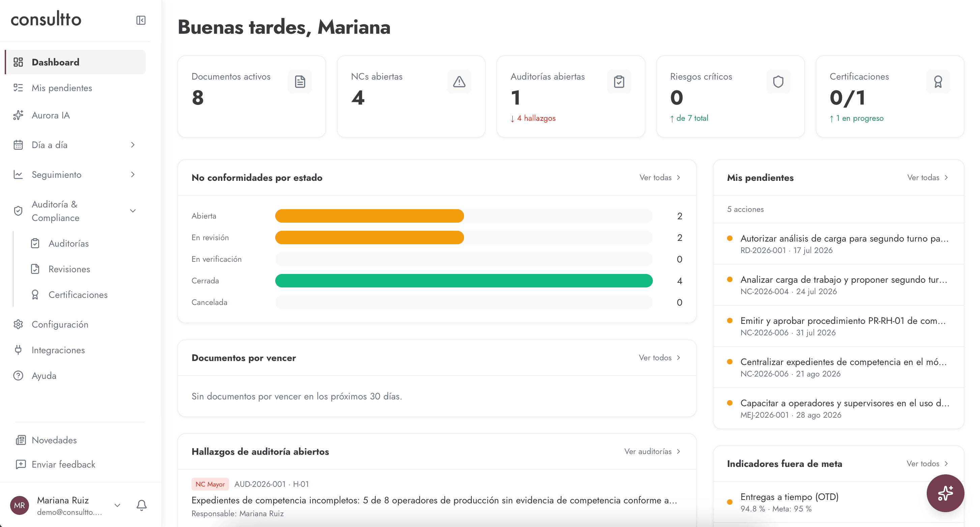Image resolution: width=980 pixels, height=527 pixels.
Task: Click the arrow beside Indicadores Ver todos
Action: 947,464
